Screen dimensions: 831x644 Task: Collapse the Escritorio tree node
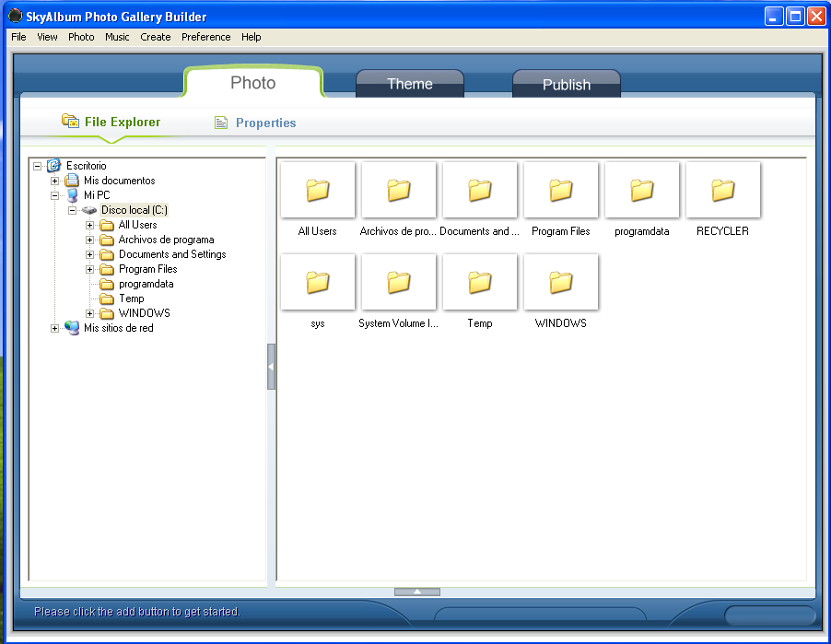37,166
